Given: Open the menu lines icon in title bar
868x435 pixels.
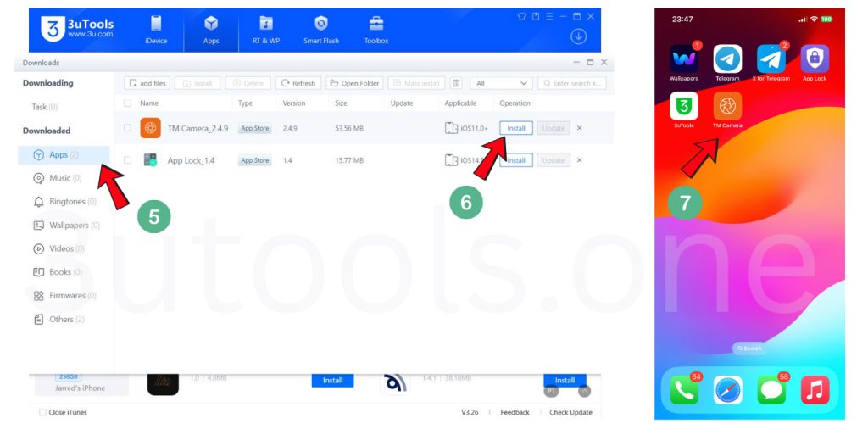Looking at the screenshot, I should (549, 17).
